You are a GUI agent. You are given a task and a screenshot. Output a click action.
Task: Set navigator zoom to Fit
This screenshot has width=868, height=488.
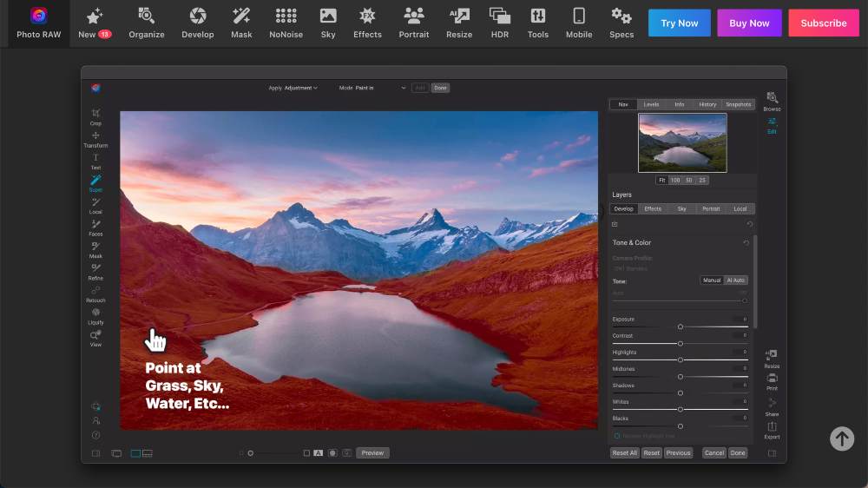coord(661,180)
